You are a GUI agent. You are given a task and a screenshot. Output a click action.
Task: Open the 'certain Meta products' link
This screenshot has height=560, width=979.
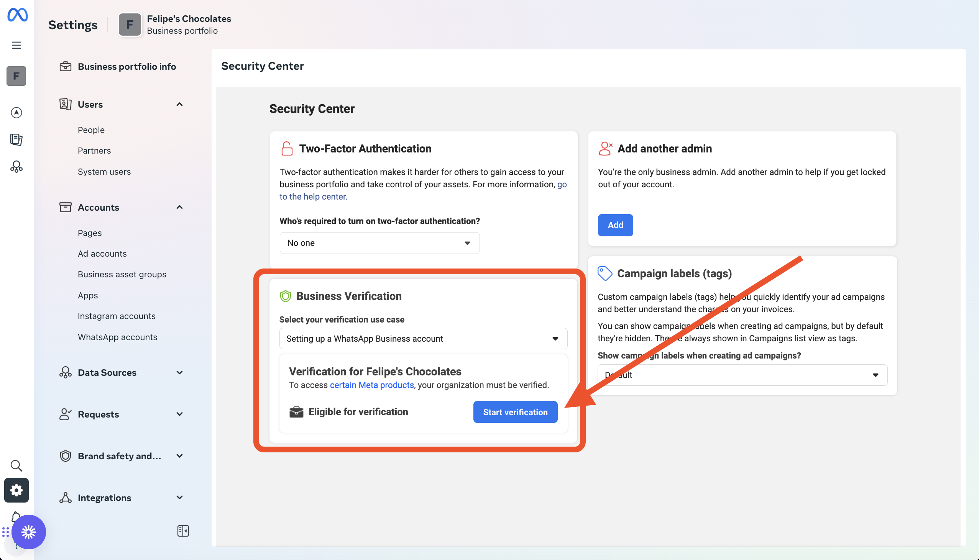[x=372, y=385]
